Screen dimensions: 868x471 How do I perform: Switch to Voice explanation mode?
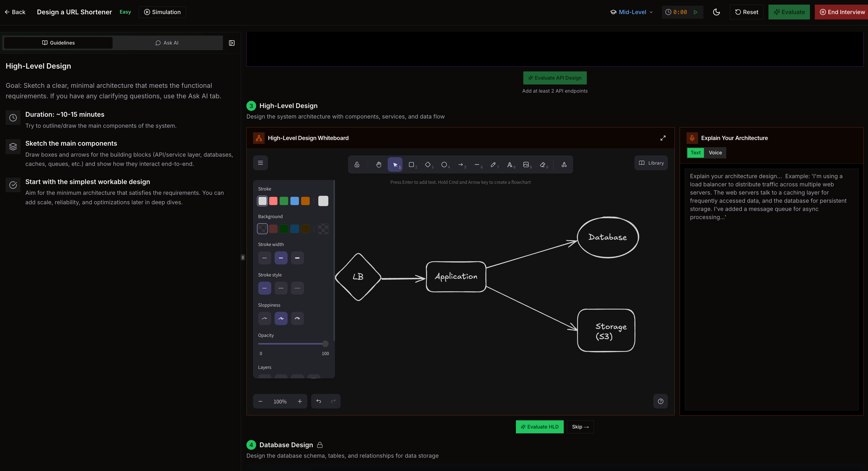pyautogui.click(x=715, y=153)
